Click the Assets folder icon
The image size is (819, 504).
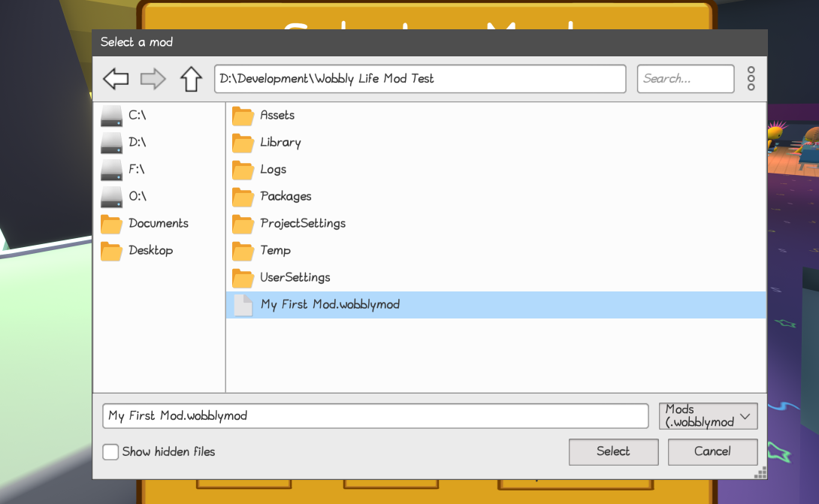243,116
